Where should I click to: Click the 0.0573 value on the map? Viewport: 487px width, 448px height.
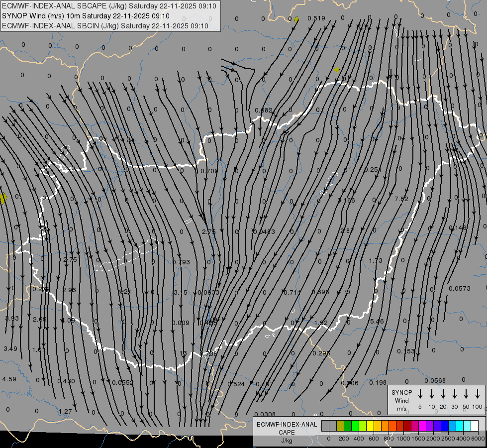coord(459,289)
